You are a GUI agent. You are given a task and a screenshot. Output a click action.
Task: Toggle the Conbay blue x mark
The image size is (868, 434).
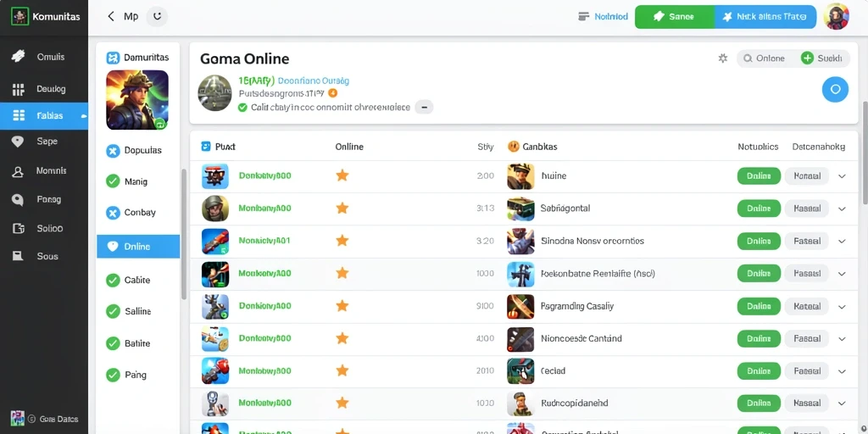coord(113,213)
